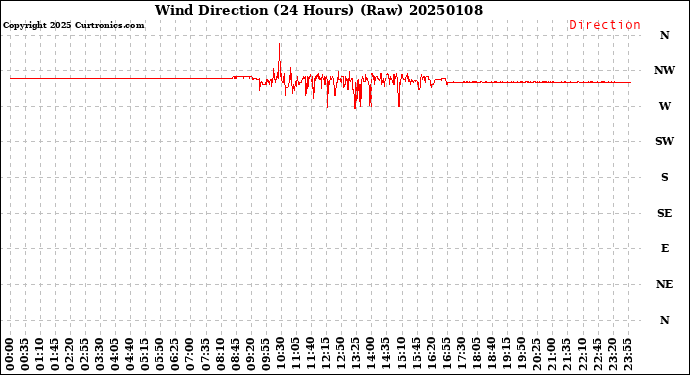Click the '03:30' time axis label

(x=100, y=354)
